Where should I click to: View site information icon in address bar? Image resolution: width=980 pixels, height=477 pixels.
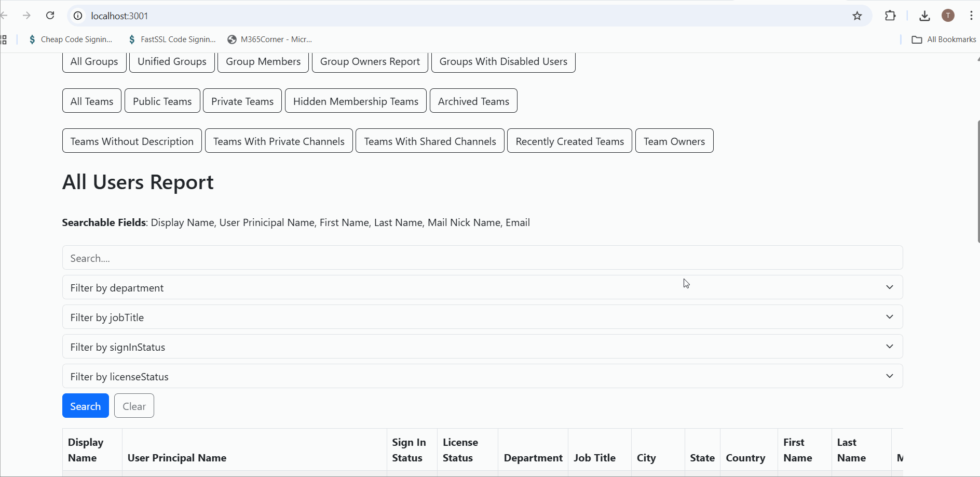point(78,16)
